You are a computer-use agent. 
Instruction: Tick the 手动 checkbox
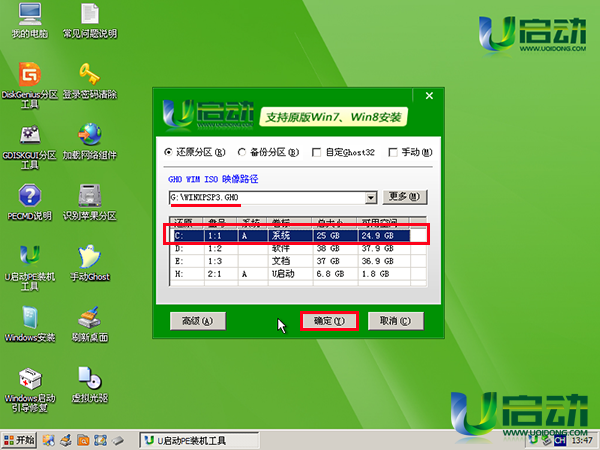(x=392, y=153)
